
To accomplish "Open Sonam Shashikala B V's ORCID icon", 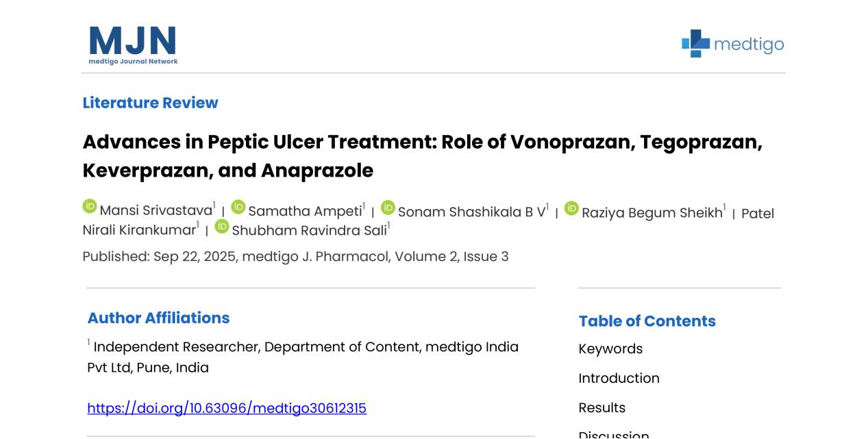I will point(388,207).
